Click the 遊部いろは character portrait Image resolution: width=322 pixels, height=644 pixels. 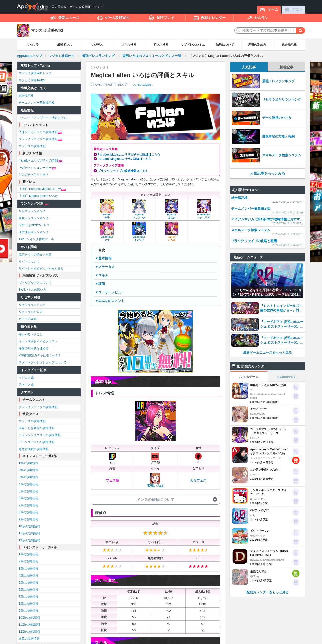[x=155, y=478]
